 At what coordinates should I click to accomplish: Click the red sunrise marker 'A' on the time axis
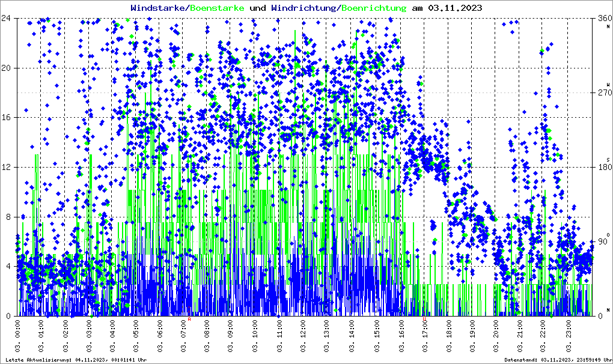point(189,319)
